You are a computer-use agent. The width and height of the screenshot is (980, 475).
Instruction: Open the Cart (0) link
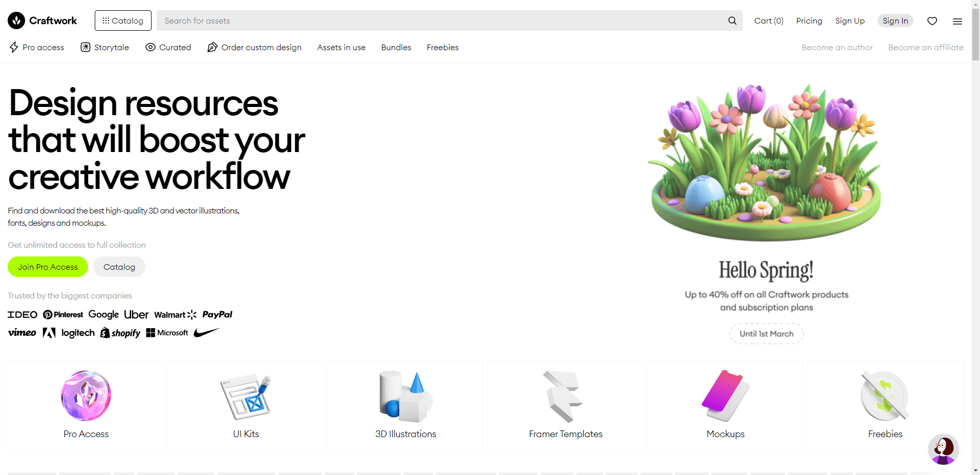tap(769, 20)
